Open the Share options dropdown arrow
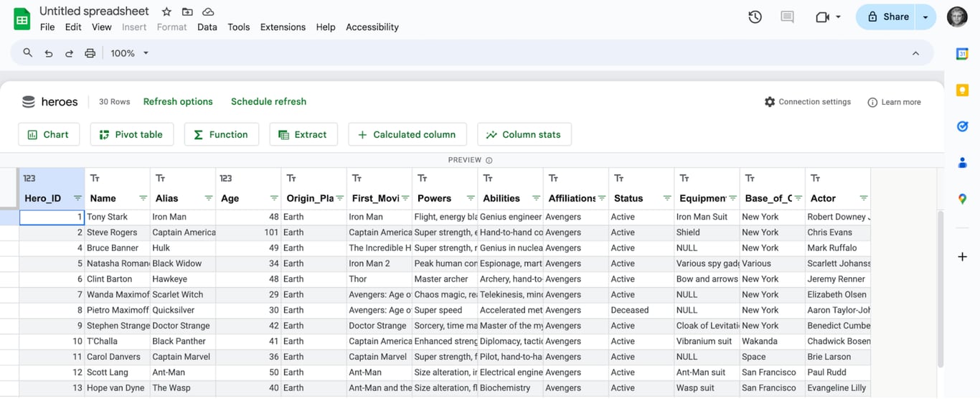This screenshot has height=399, width=980. pyautogui.click(x=925, y=17)
